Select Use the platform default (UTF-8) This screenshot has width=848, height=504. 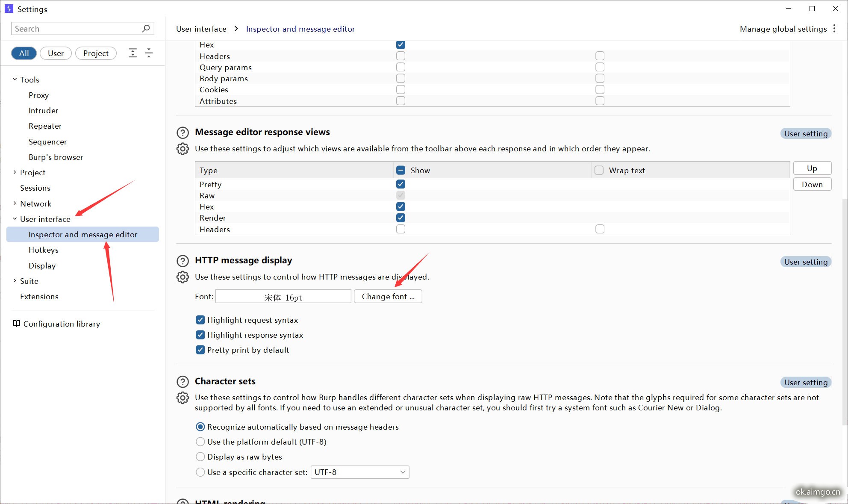click(x=200, y=442)
